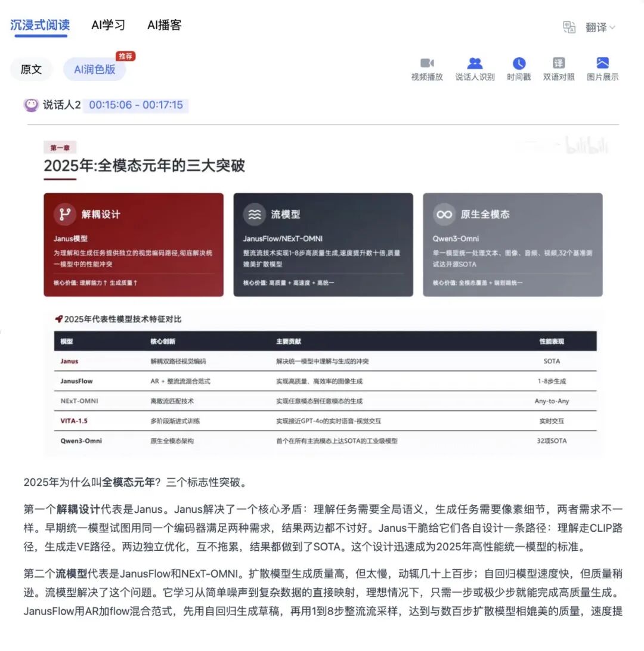Click the Janus模型 card subtitle
This screenshot has height=651, width=644.
tap(70, 238)
